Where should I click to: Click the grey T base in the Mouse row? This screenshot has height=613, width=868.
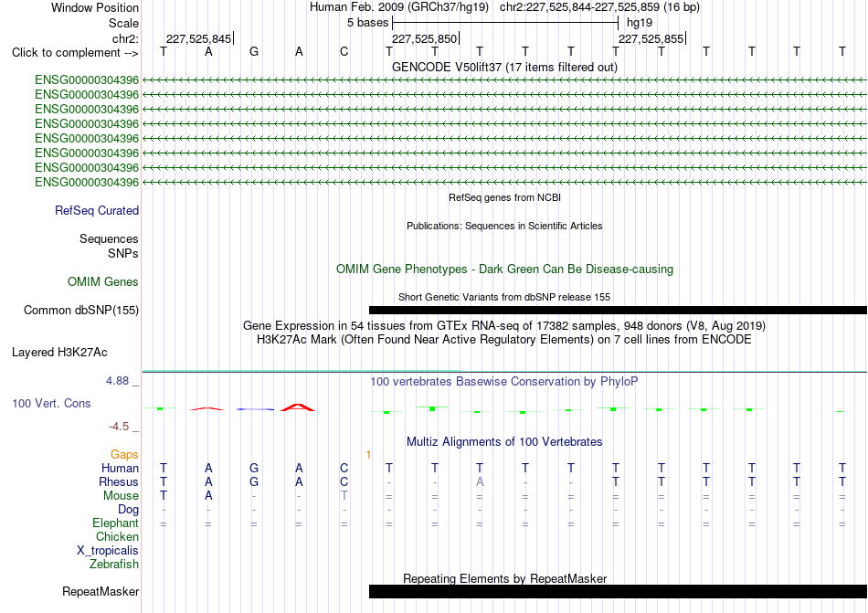(344, 496)
